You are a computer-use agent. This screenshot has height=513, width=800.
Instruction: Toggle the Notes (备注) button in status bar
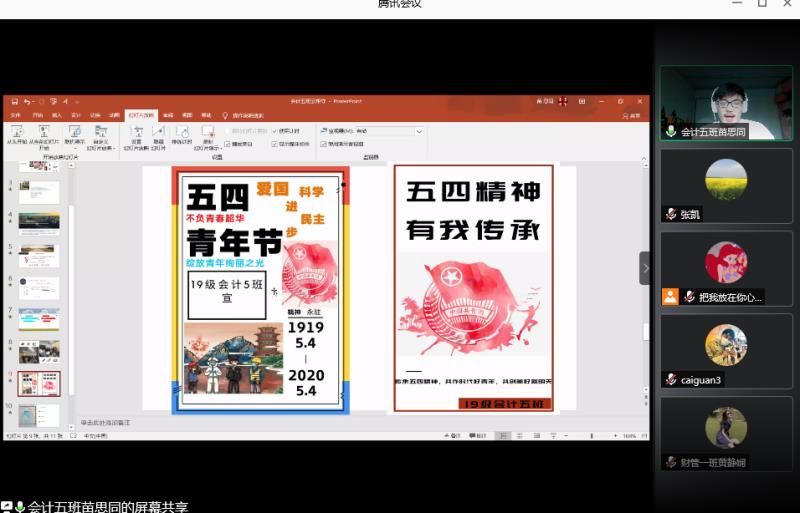(x=453, y=436)
